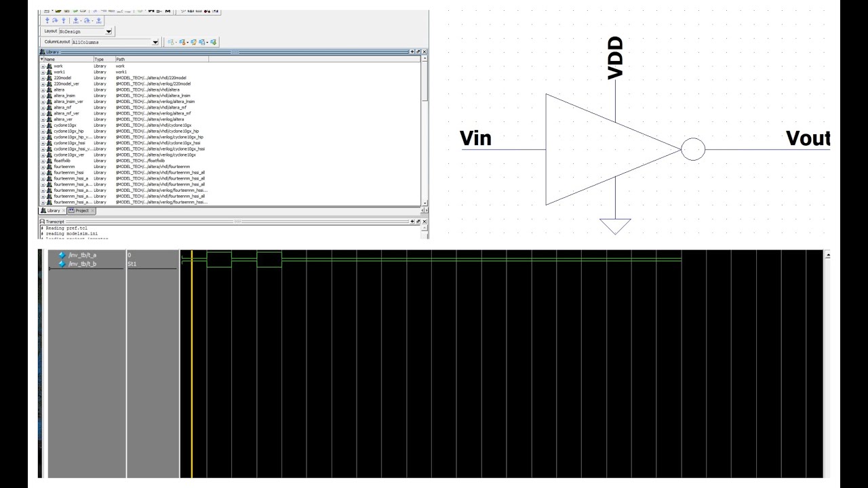Click path $MODEL_TECH/../altera/verilog/220model
The width and height of the screenshot is (868, 488).
click(x=153, y=84)
